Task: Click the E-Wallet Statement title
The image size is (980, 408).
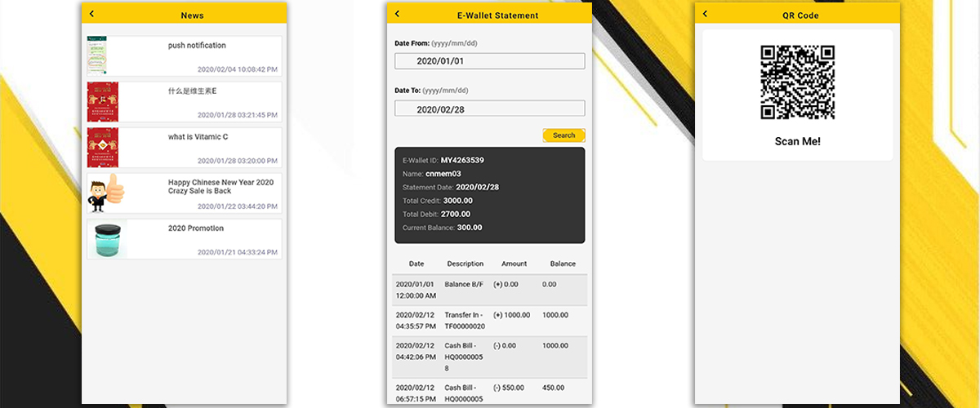Action: [497, 16]
